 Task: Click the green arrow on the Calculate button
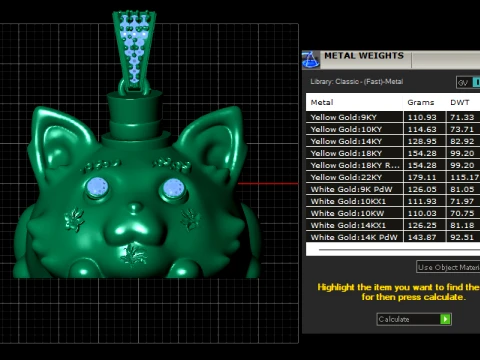(x=445, y=319)
